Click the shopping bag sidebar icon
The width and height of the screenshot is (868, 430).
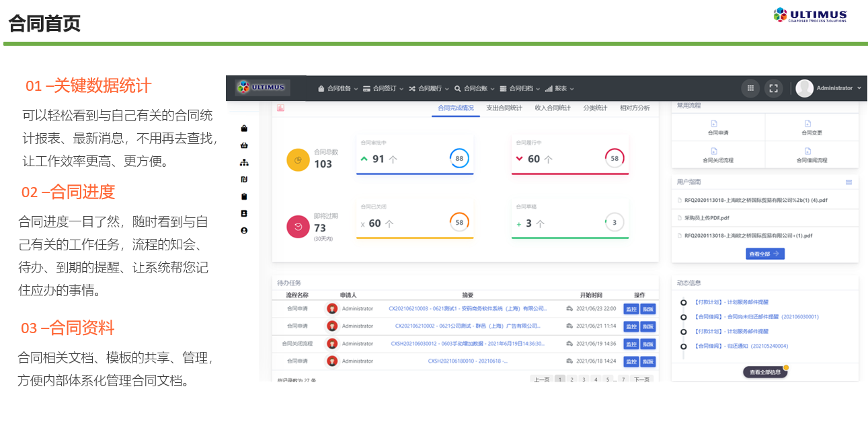244,128
